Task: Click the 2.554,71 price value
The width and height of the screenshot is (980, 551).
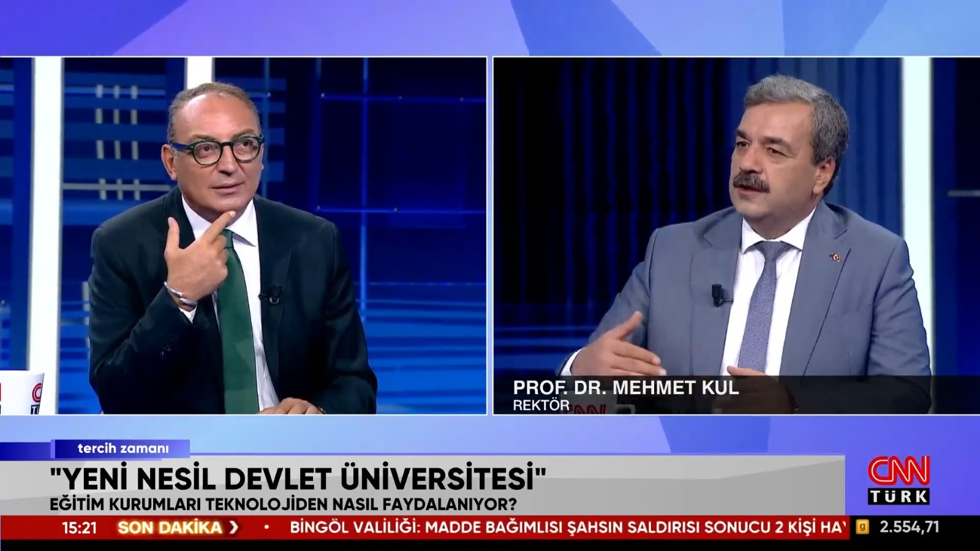Action: [x=909, y=527]
